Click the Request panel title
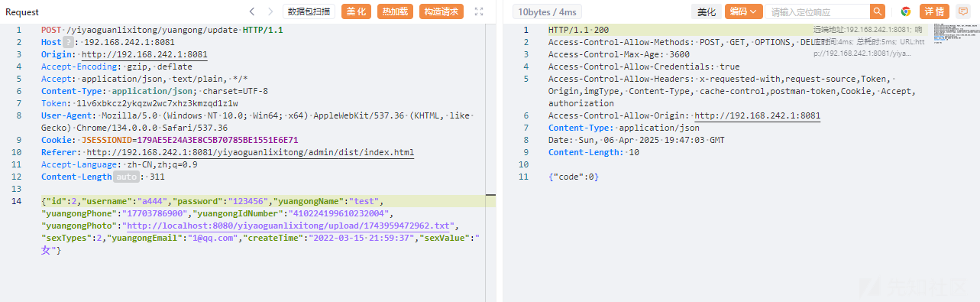 (22, 11)
